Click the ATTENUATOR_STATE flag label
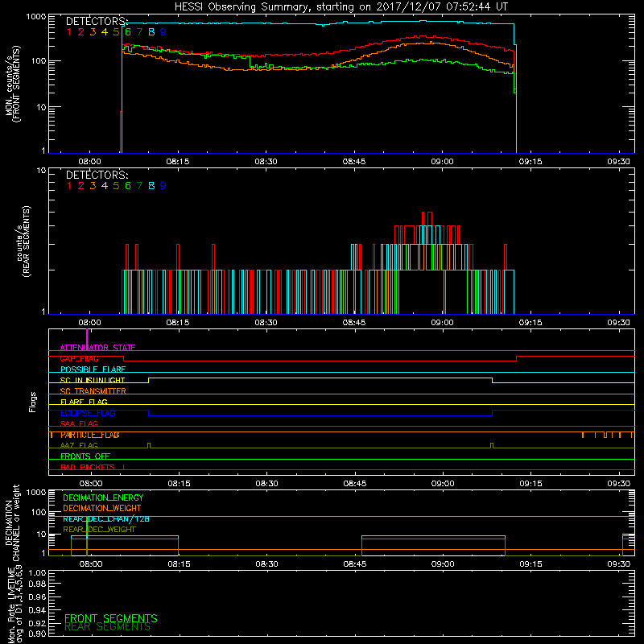 [x=97, y=348]
